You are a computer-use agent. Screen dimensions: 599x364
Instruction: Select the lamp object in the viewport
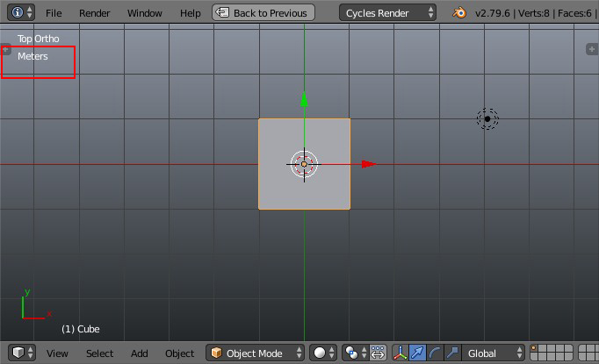(x=487, y=119)
